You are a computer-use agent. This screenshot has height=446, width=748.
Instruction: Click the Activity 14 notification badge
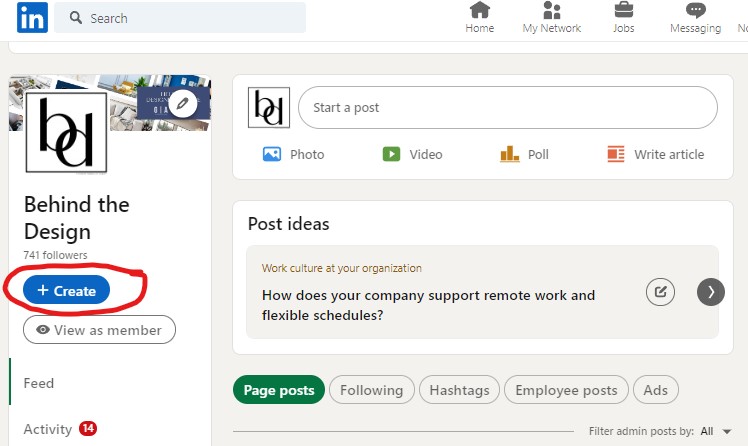pyautogui.click(x=88, y=428)
